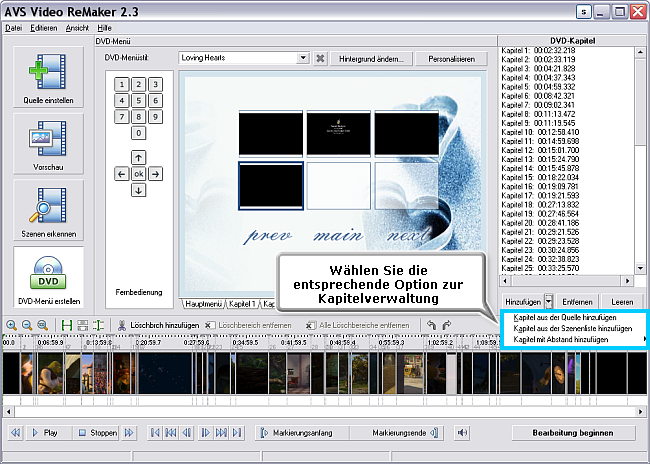Go to next scene icon
This screenshot has width=650, height=464.
(221, 432)
